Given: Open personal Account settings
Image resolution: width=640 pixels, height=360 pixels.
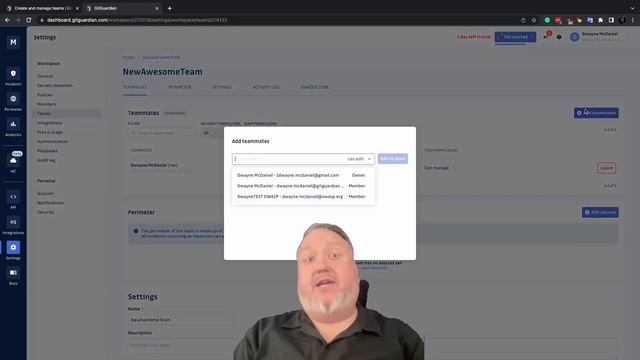Looking at the screenshot, I should click(45, 193).
